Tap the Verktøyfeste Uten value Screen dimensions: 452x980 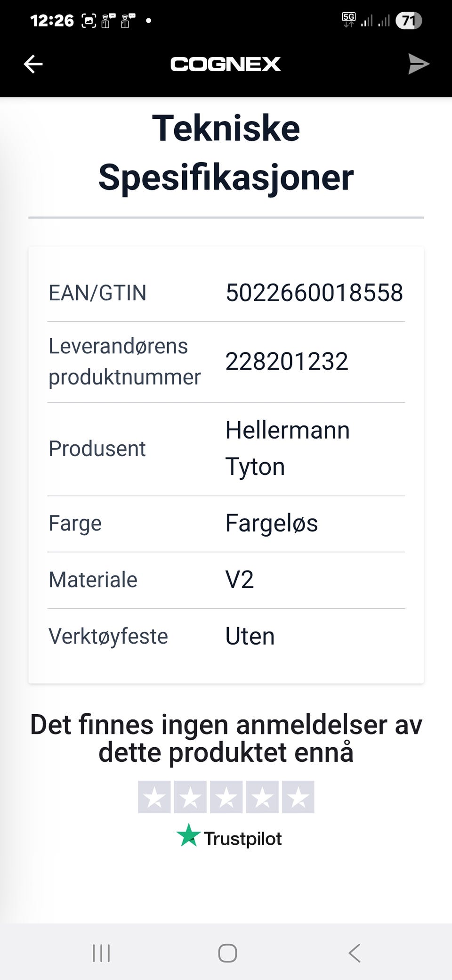pyautogui.click(x=250, y=636)
